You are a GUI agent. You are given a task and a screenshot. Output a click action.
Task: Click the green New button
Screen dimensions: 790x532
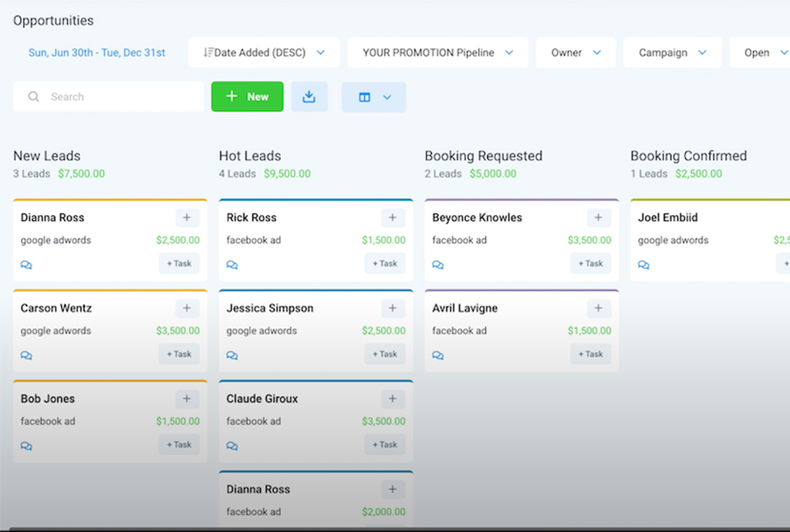[x=248, y=97]
